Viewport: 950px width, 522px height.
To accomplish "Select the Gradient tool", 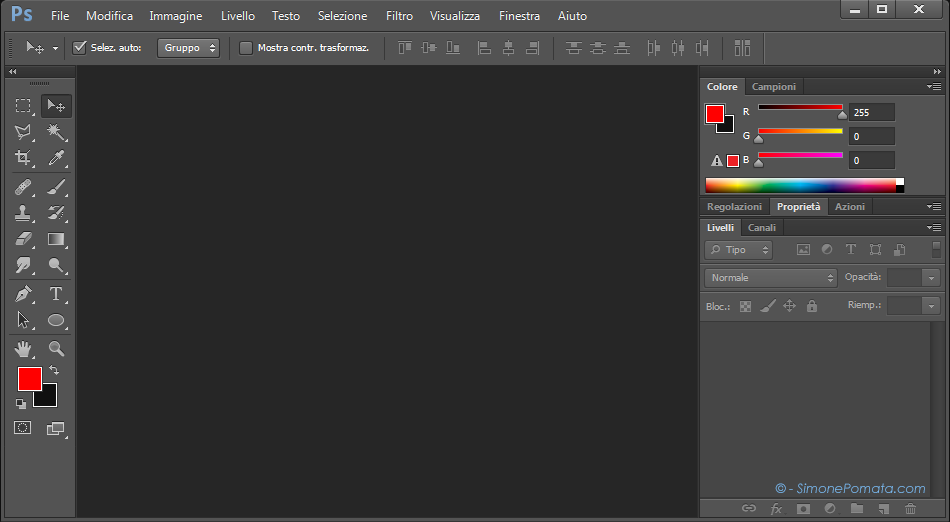I will [x=56, y=239].
